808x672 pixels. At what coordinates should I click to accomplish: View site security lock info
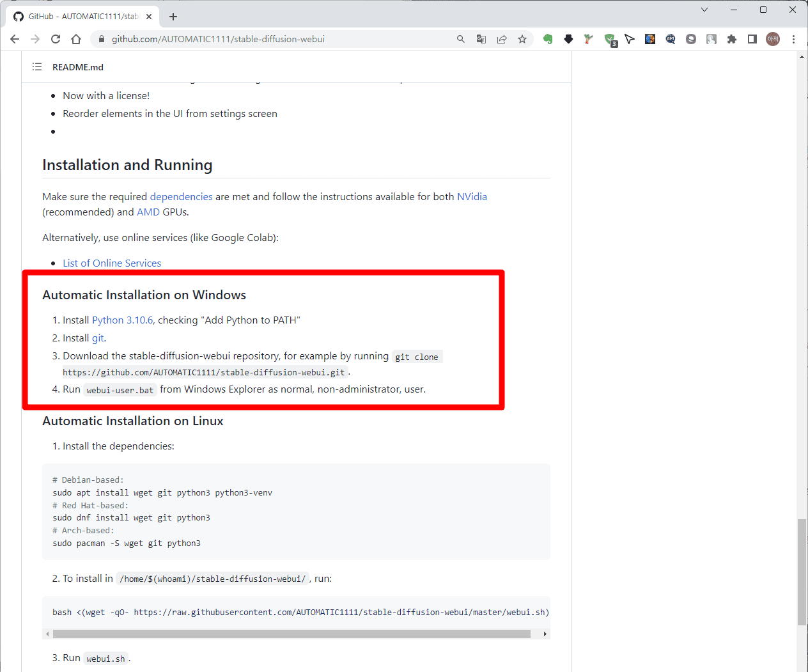[101, 39]
